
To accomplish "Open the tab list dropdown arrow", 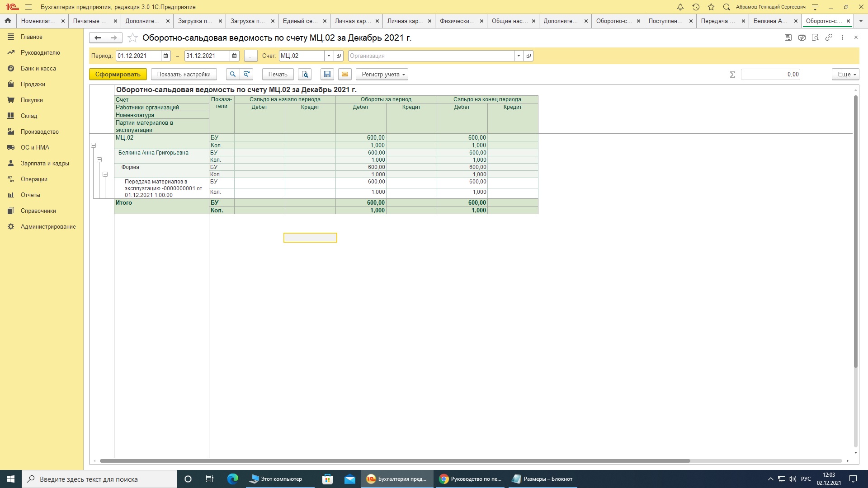I will pos(861,21).
